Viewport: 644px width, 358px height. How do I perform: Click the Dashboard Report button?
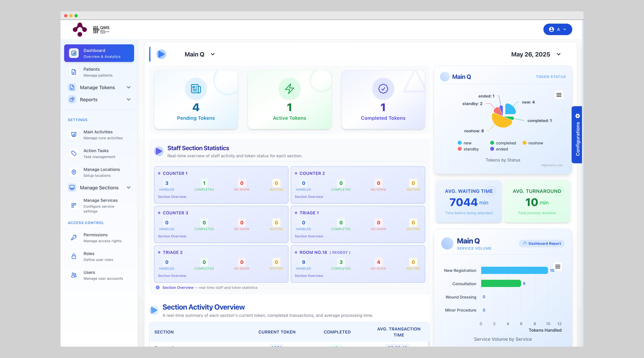coord(542,243)
